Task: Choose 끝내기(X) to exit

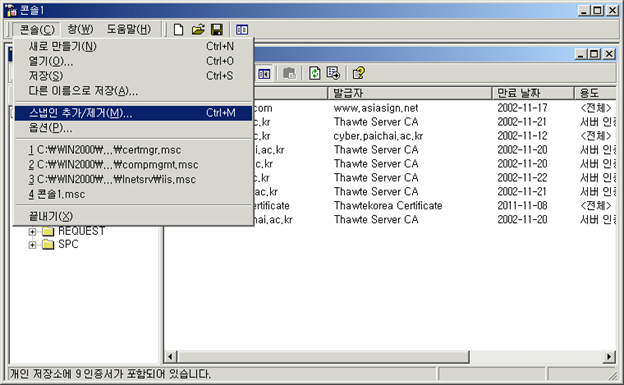Action: 134,216
